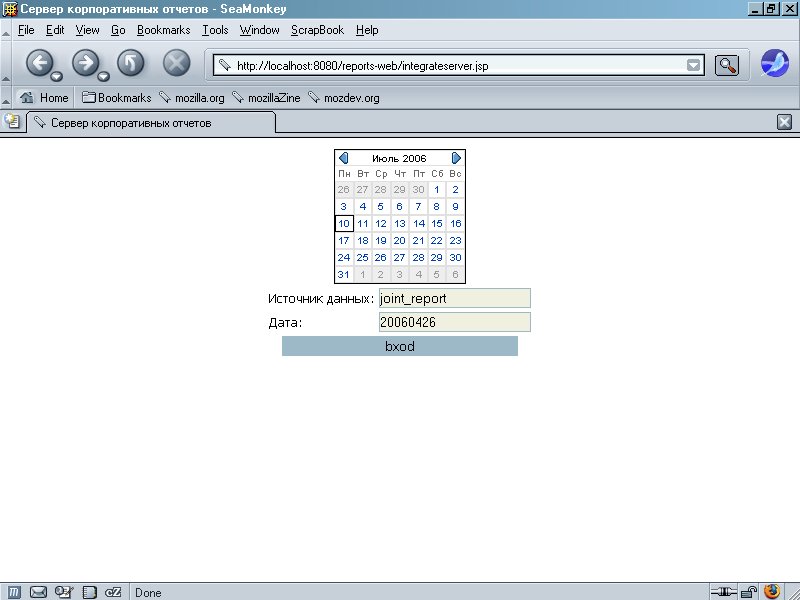Collapse the personal toolbar with its grippy
This screenshot has width=800, height=600.
click(x=6, y=97)
